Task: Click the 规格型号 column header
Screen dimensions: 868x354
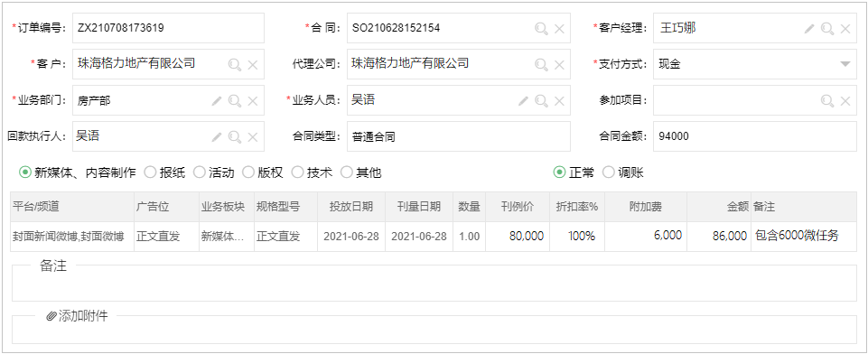Action: pos(285,207)
